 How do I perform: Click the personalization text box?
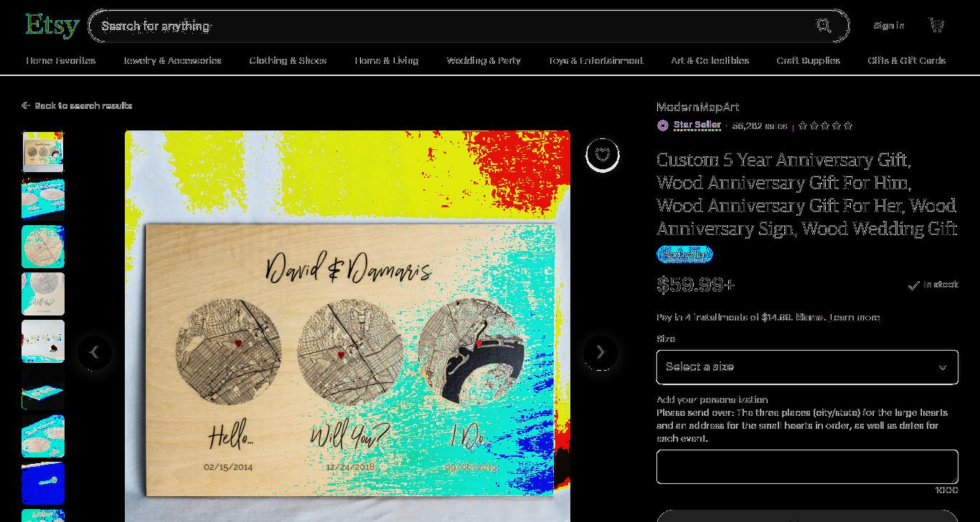(x=807, y=467)
